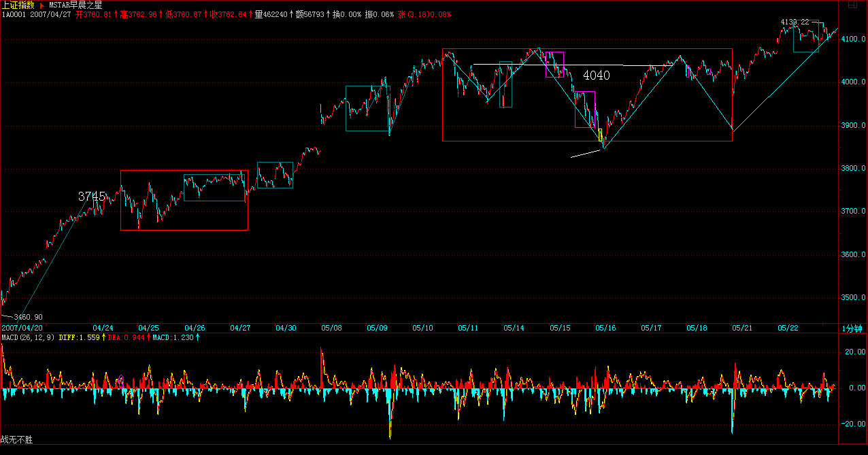The height and width of the screenshot is (455, 868).
Task: Click the 4000.0 level on price axis
Action: (852, 82)
